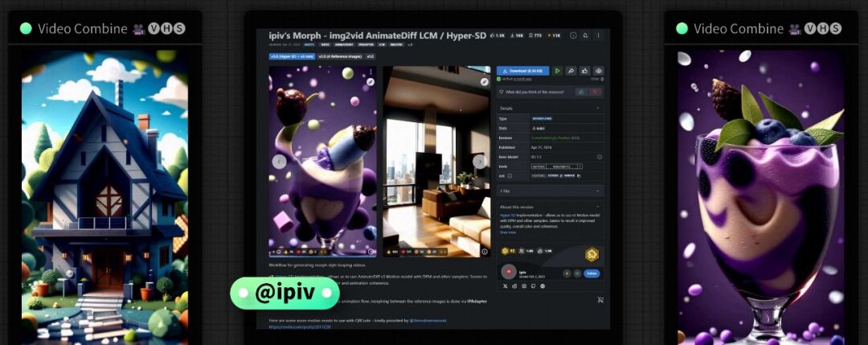Toggle the green dot on left Video Combine node
This screenshot has height=345, width=868.
26,28
